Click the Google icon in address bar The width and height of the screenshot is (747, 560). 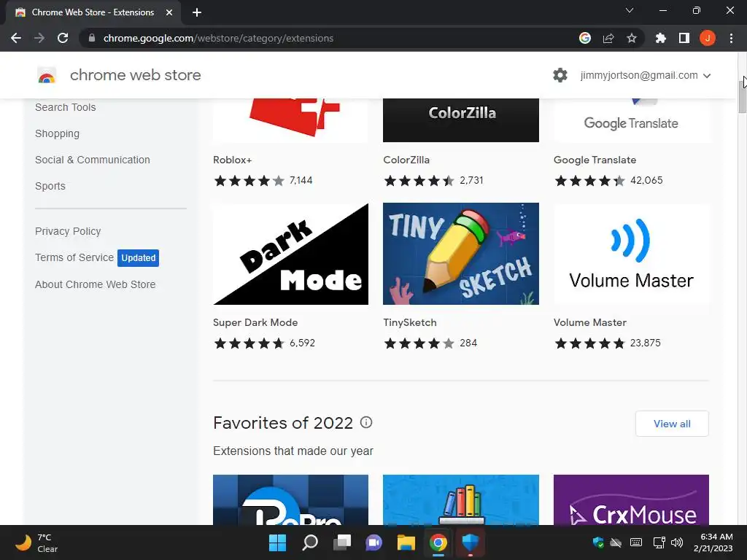coord(585,38)
